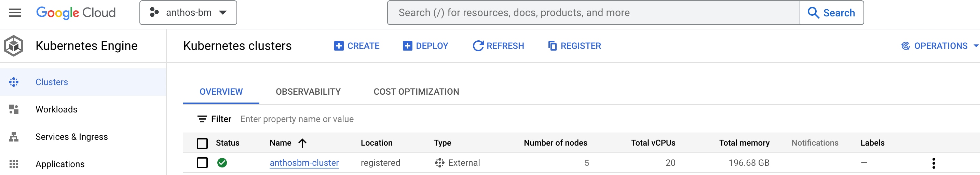The width and height of the screenshot is (980, 175).
Task: Click the Total memory column header
Action: (744, 143)
